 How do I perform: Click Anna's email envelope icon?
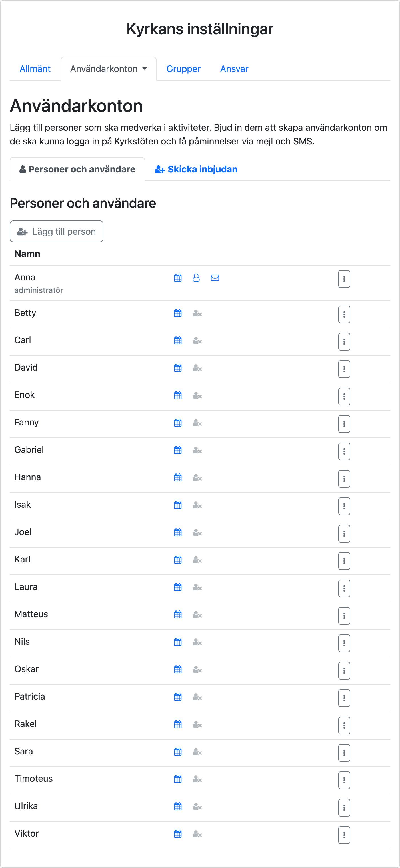pos(215,278)
